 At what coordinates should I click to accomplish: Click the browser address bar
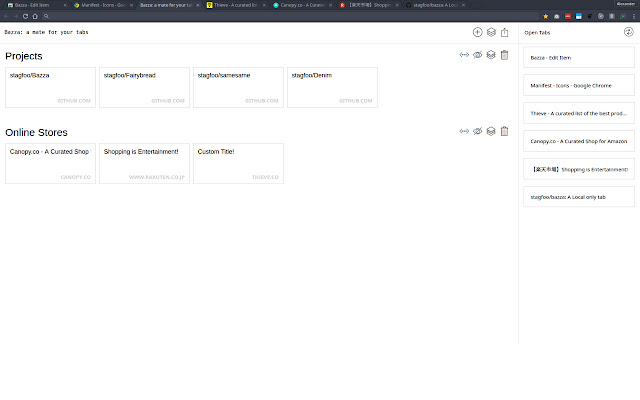pyautogui.click(x=291, y=16)
